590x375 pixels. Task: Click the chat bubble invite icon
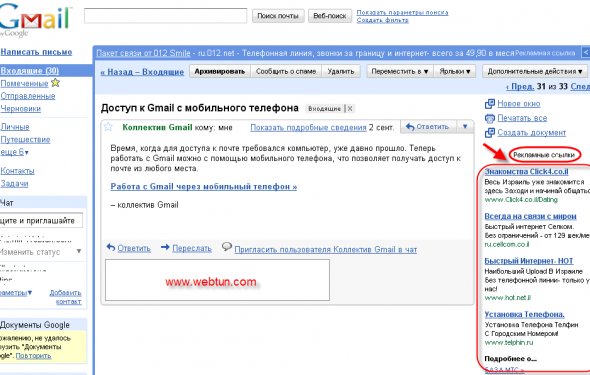tap(227, 247)
